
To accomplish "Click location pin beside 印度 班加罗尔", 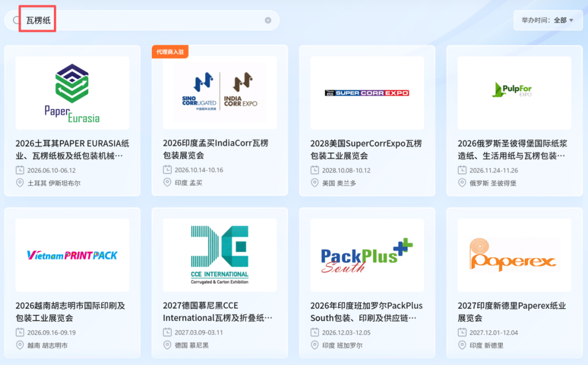I will (x=315, y=345).
